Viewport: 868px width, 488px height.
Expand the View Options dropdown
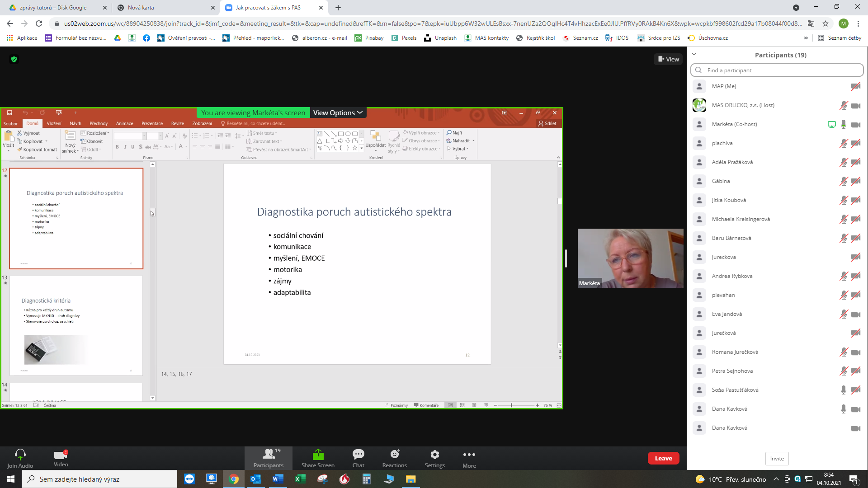(x=338, y=113)
